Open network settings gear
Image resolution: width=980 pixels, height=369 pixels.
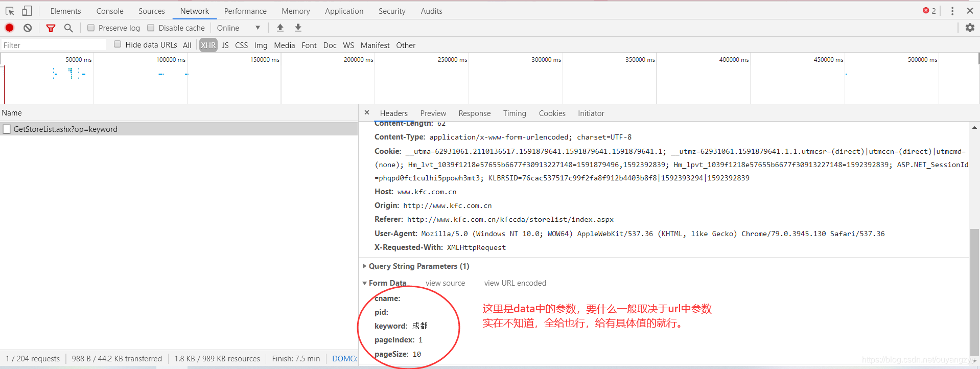coord(970,28)
